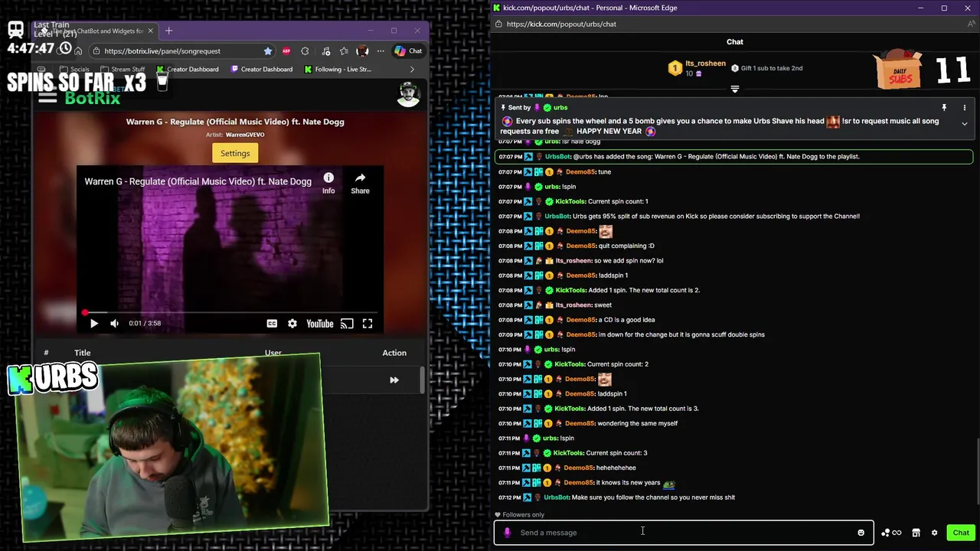
Task: Open the Socials bookmarks folder
Action: pos(74,69)
